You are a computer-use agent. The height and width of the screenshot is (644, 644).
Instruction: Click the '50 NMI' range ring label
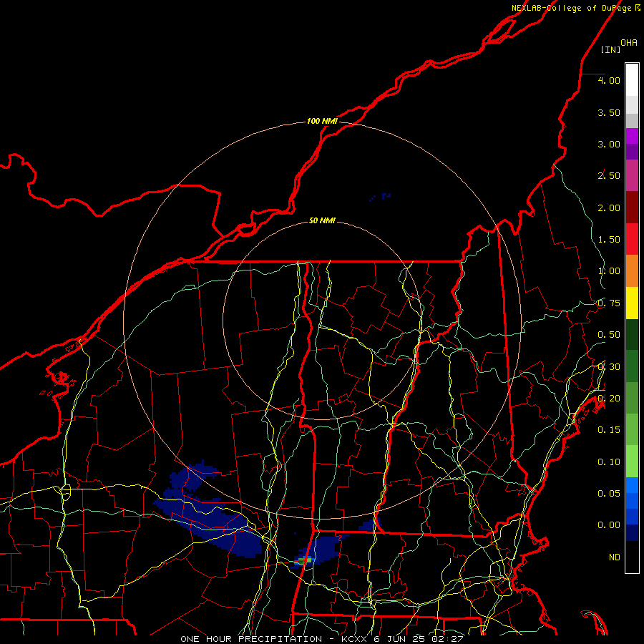click(x=322, y=220)
